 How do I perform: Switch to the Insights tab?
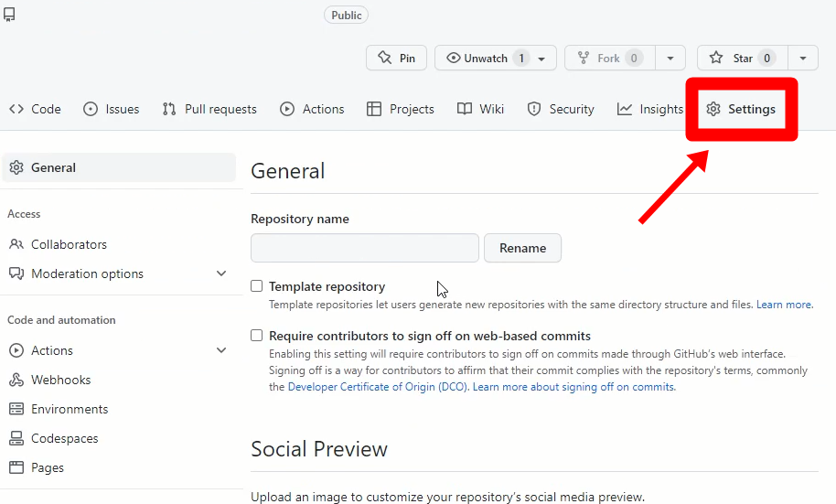650,109
